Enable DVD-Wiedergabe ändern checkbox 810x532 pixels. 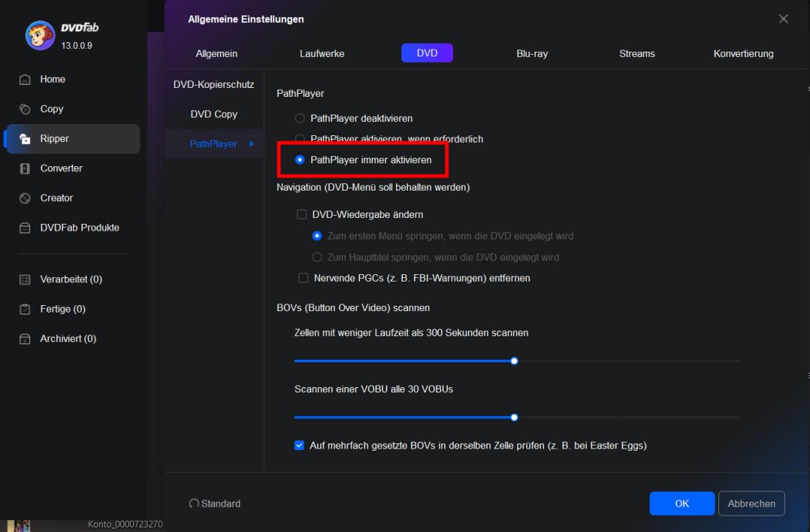click(x=302, y=215)
